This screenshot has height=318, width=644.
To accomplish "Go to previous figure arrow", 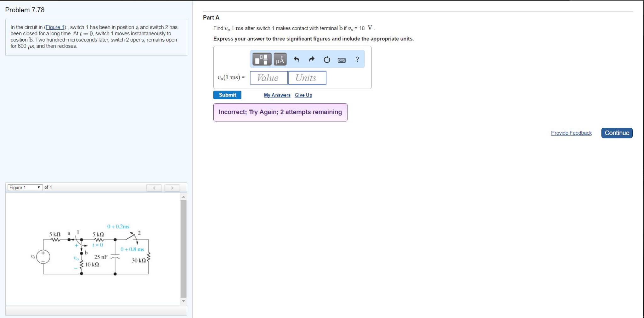I will click(x=154, y=188).
